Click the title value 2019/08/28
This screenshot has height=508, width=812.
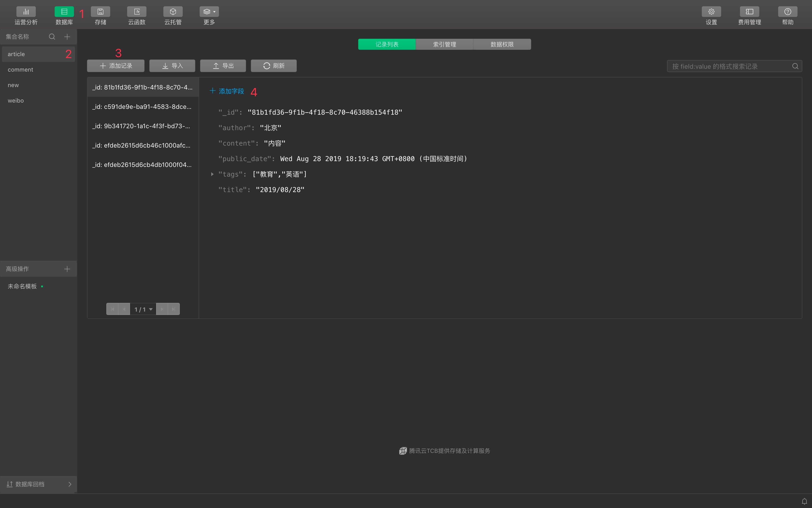pyautogui.click(x=280, y=189)
